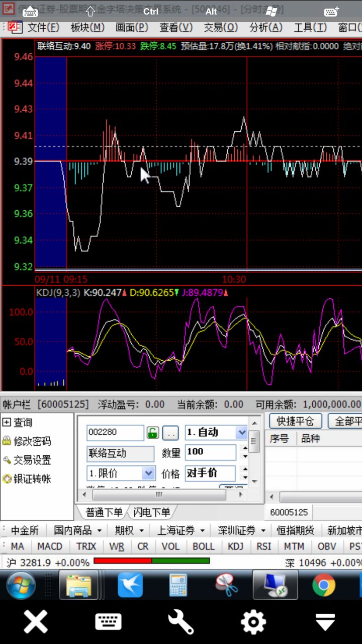Select VOL indicator
The width and height of the screenshot is (362, 644).
tap(170, 546)
